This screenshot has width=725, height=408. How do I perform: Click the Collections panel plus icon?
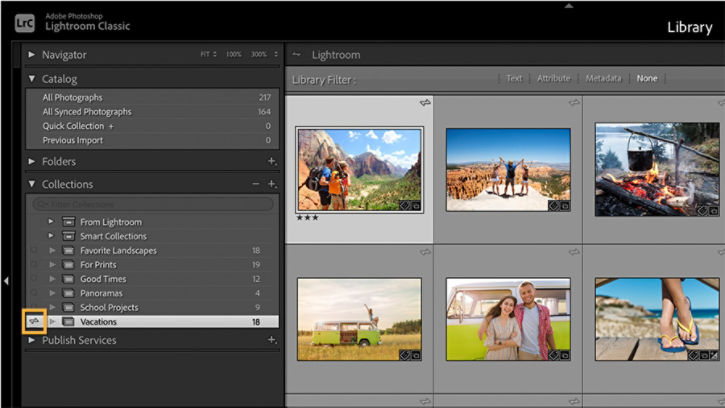click(271, 185)
